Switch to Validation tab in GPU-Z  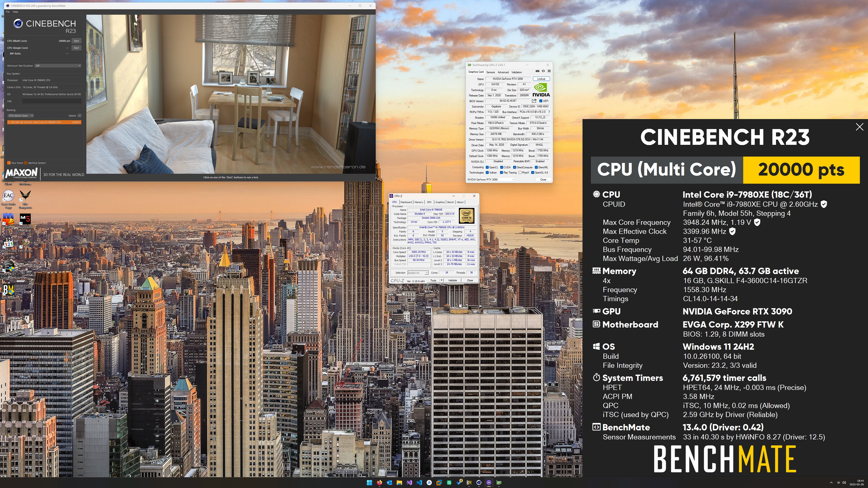(517, 72)
